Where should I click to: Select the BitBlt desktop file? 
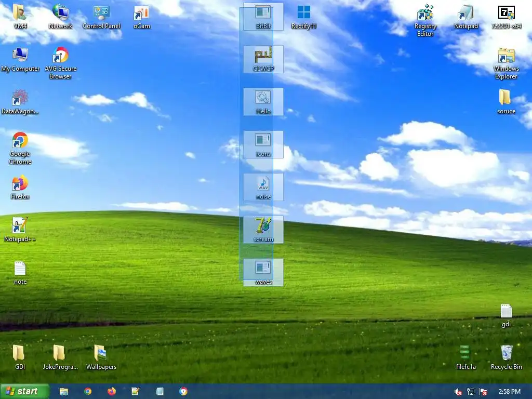(x=263, y=17)
